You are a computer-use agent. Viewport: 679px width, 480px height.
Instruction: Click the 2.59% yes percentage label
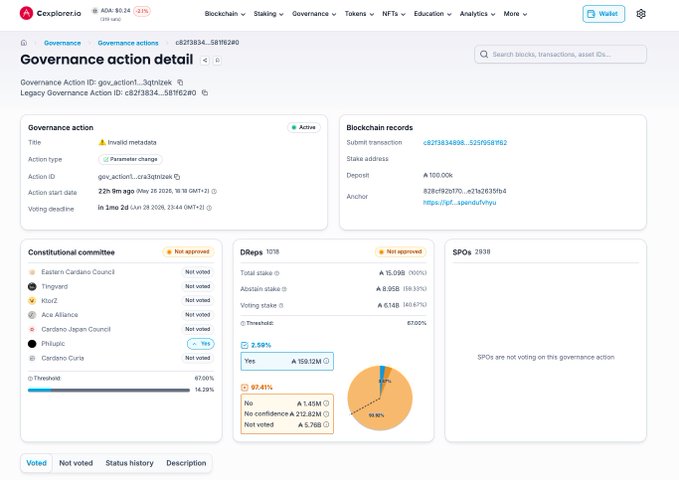(261, 345)
